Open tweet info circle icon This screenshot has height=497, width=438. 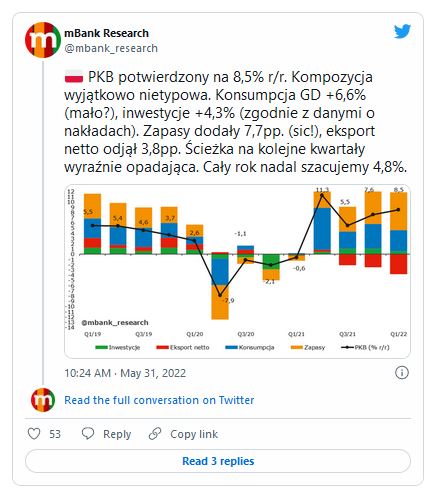pos(402,372)
